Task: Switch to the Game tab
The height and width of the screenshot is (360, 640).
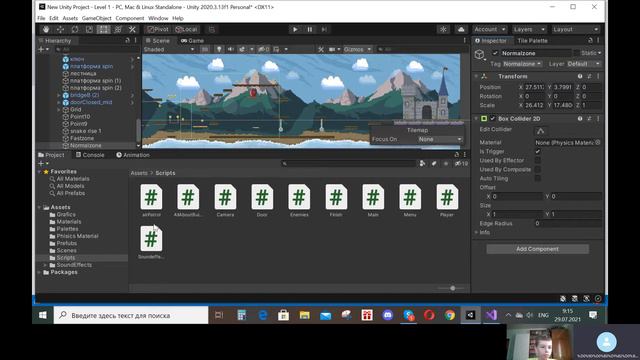Action: pyautogui.click(x=192, y=41)
